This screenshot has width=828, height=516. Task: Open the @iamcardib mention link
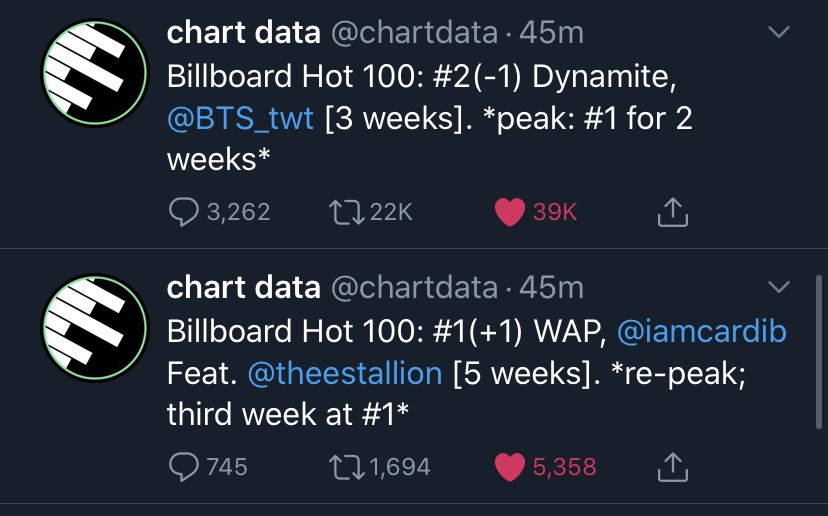(x=702, y=331)
